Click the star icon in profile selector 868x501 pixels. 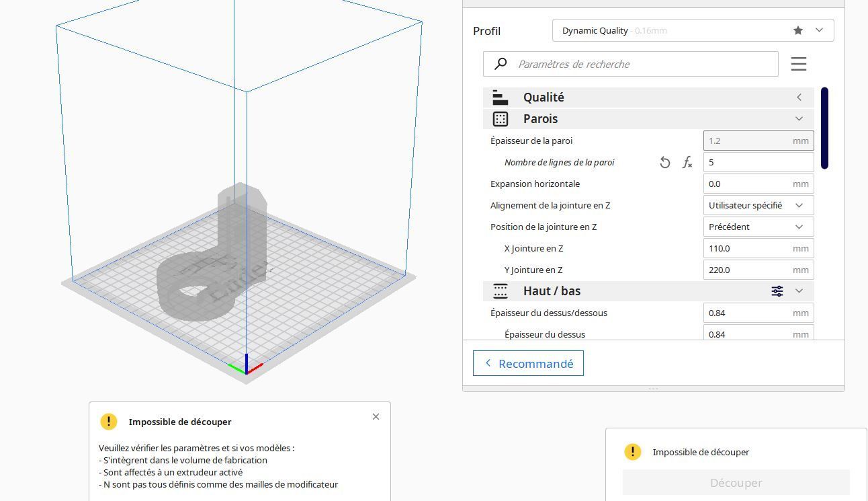[797, 30]
